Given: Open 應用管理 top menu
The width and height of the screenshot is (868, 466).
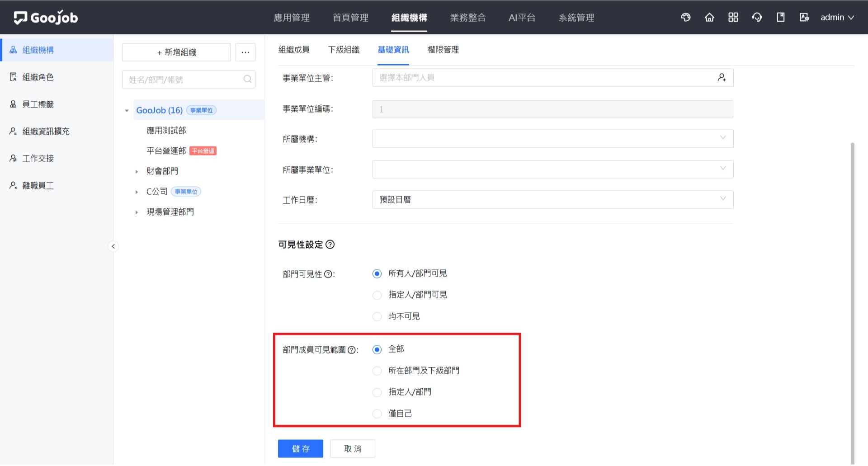Looking at the screenshot, I should tap(292, 18).
